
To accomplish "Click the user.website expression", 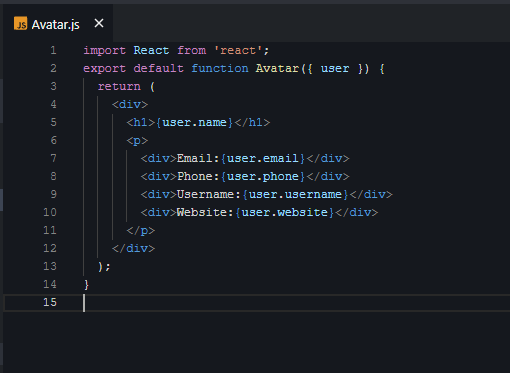I will pos(284,212).
